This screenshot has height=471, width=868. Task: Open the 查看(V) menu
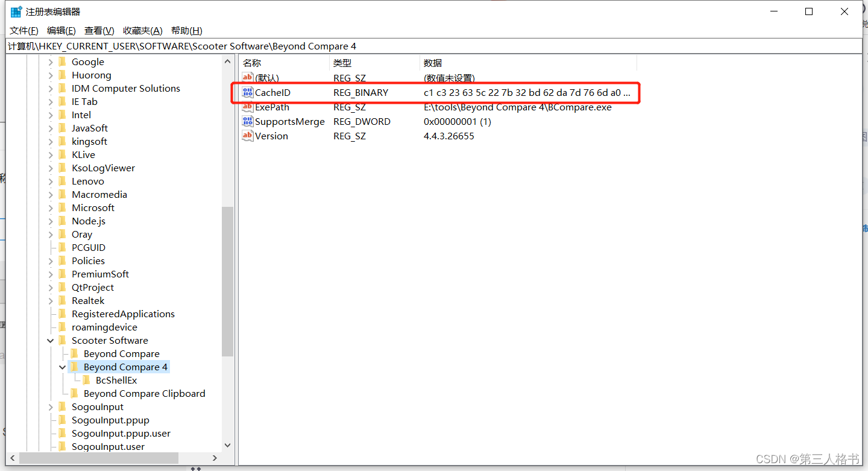99,31
